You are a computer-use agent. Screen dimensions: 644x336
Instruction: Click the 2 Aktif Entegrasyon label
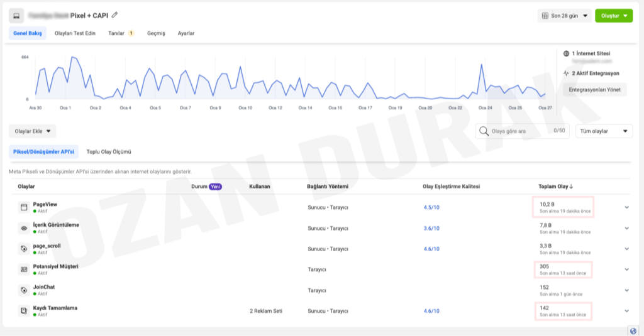click(596, 73)
